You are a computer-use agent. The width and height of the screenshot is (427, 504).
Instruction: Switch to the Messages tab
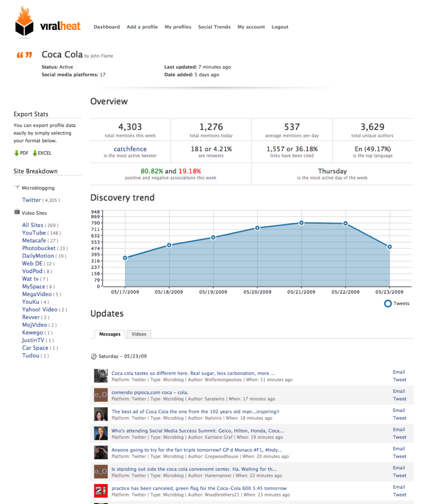point(110,334)
